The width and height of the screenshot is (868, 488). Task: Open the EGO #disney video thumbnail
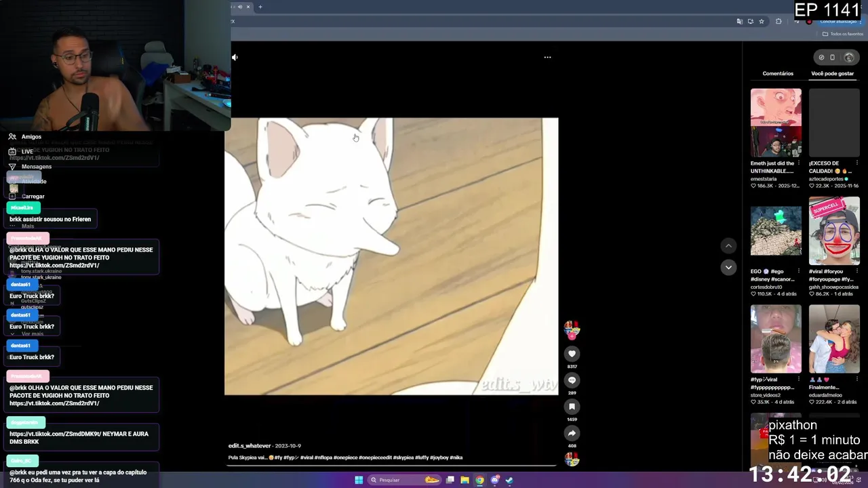(x=776, y=231)
